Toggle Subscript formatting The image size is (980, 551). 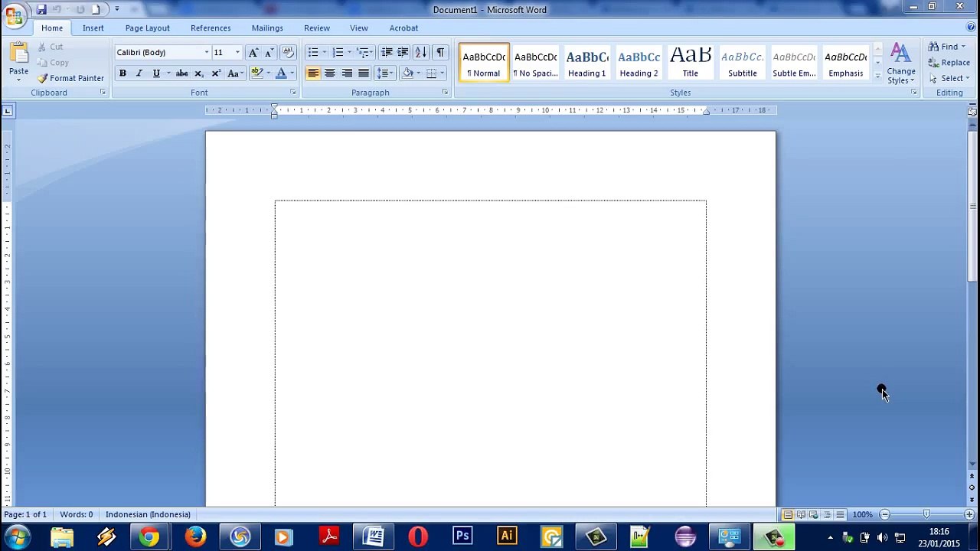199,73
